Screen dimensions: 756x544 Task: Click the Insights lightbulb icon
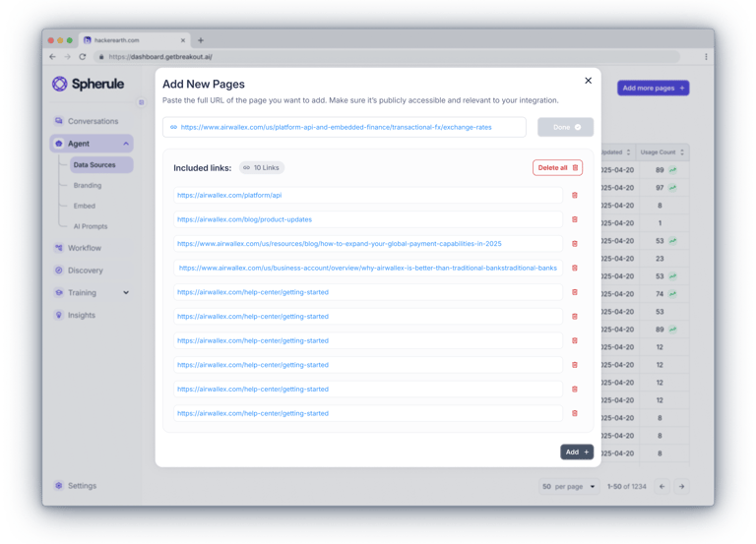point(59,315)
